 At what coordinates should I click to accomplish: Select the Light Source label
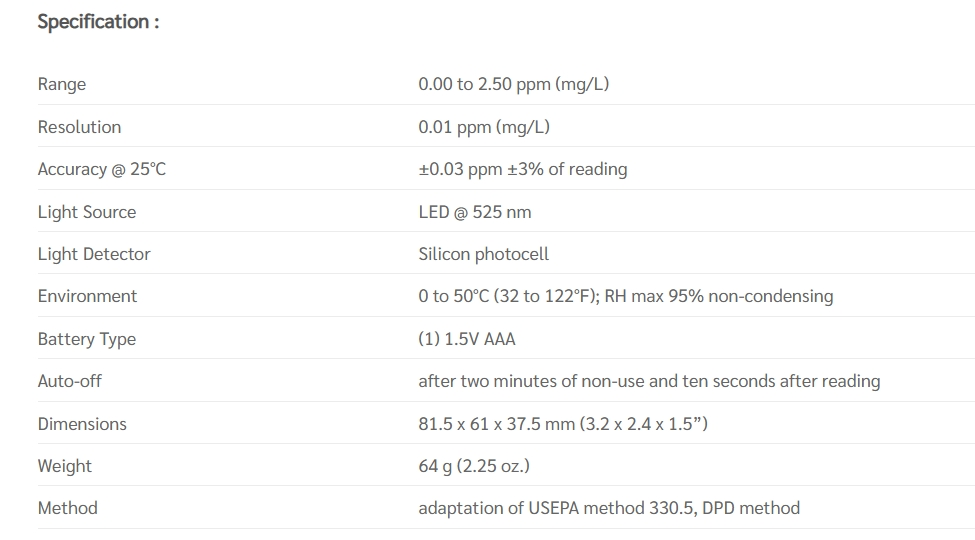pyautogui.click(x=86, y=212)
